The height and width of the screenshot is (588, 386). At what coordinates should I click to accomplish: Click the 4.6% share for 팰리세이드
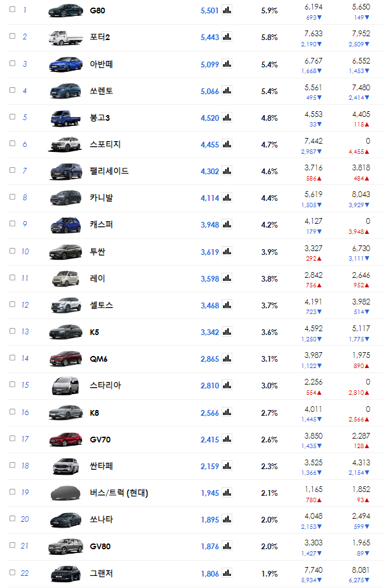coord(269,172)
